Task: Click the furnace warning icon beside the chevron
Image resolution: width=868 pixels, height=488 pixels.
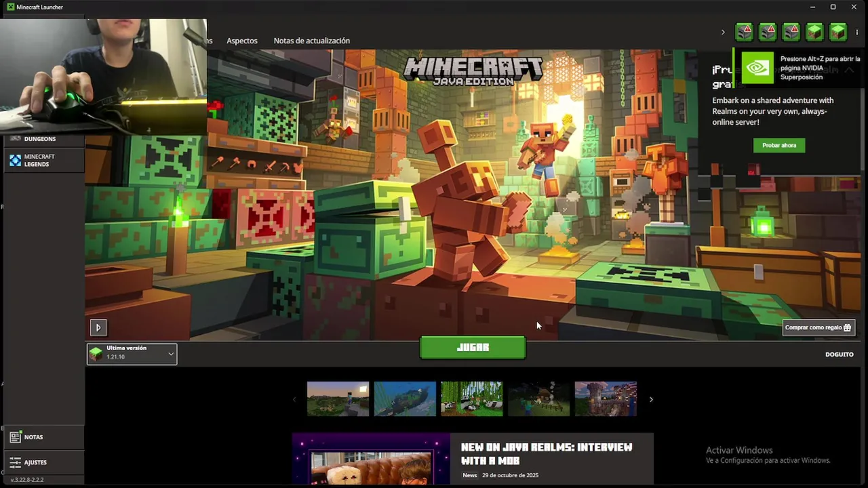Action: pyautogui.click(x=745, y=32)
